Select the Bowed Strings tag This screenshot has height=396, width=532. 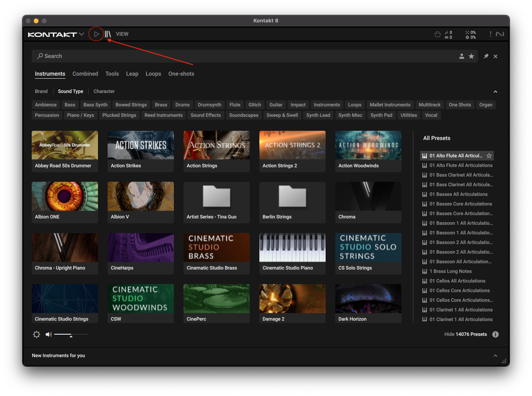pyautogui.click(x=131, y=105)
